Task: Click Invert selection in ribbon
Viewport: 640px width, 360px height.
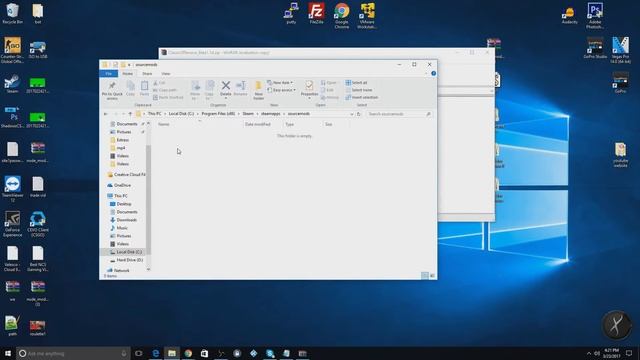Action: [362, 97]
